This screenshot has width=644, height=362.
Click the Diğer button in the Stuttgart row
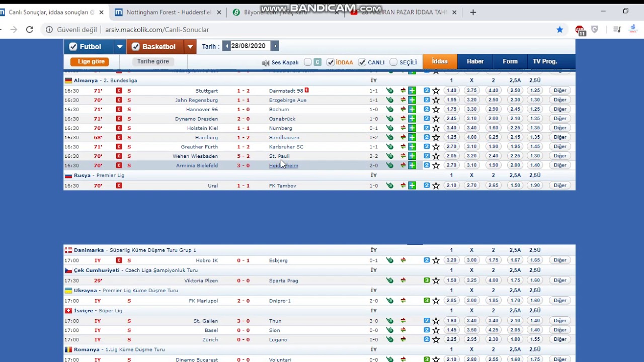tap(560, 90)
